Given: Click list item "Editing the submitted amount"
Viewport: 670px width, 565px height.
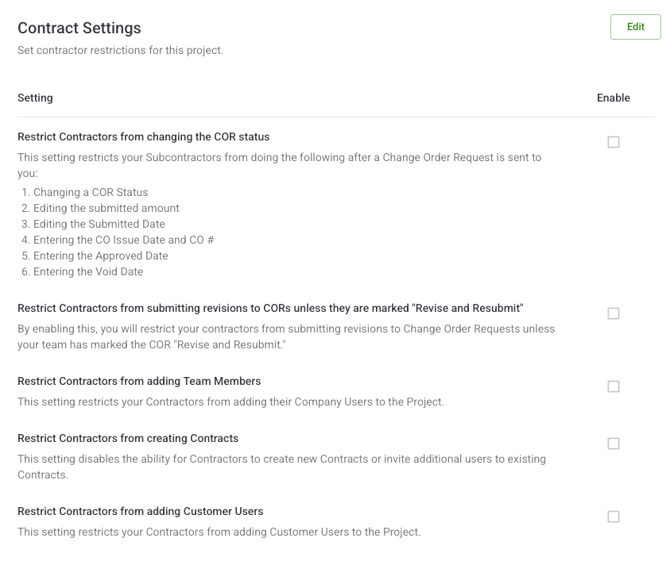Looking at the screenshot, I should pos(106,208).
